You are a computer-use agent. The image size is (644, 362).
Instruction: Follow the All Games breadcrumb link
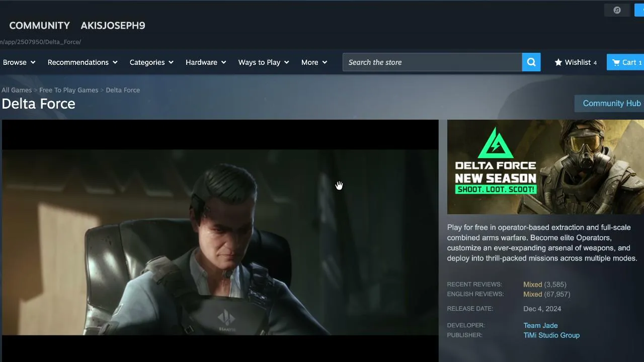[17, 90]
